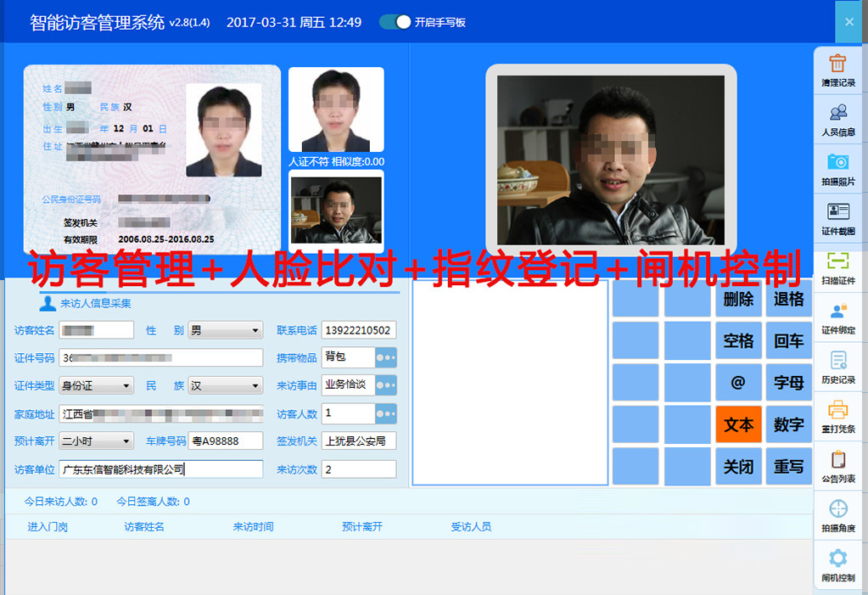Toggle the 开启手写板 handwriting panel switch
This screenshot has height=595, width=868.
click(395, 23)
